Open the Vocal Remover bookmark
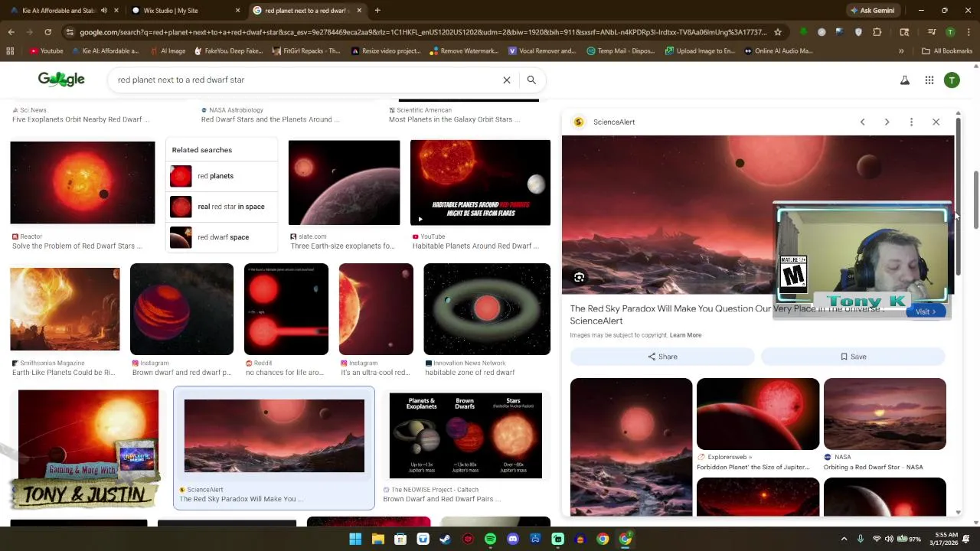 [x=542, y=51]
